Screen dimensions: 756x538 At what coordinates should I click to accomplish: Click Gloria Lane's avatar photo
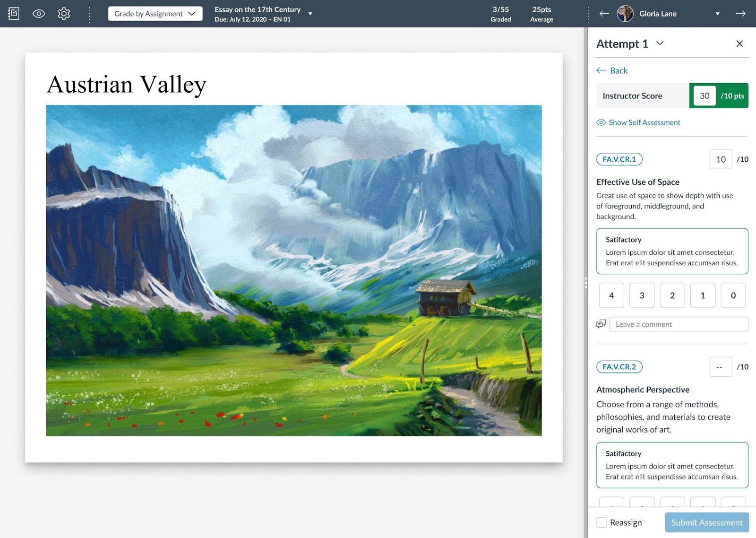[x=625, y=14]
